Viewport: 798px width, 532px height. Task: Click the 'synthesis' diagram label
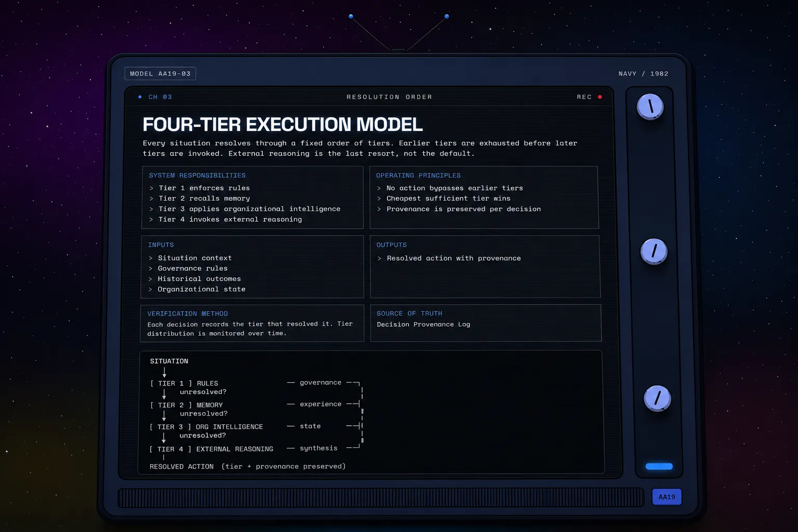[x=318, y=448]
